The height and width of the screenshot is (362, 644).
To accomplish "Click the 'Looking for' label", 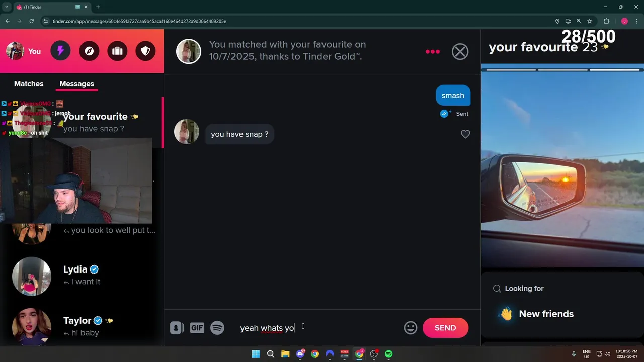I will [x=524, y=288].
